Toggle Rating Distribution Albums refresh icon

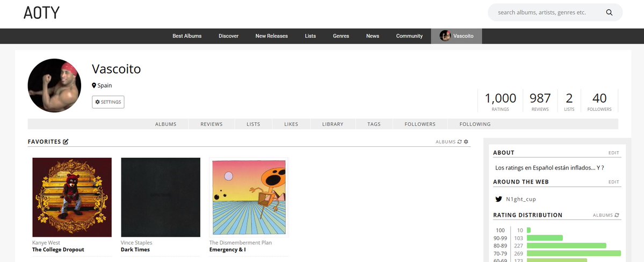coord(617,215)
